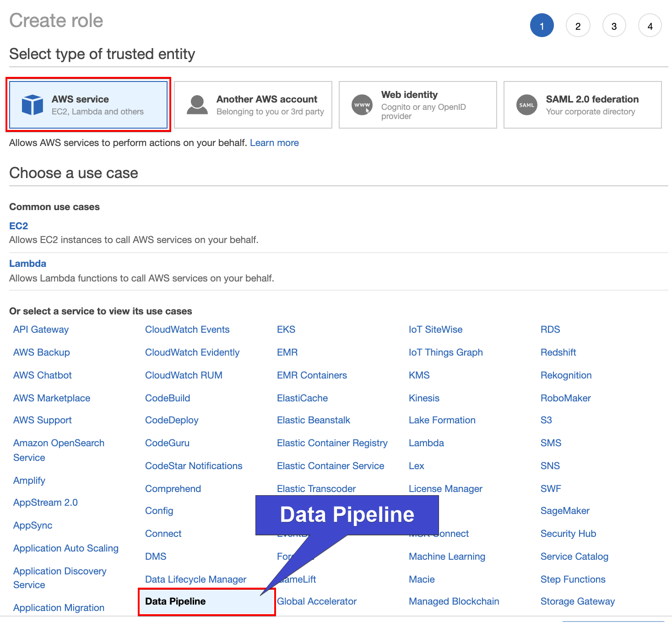The image size is (672, 638).
Task: Select the Lex service
Action: pyautogui.click(x=417, y=466)
